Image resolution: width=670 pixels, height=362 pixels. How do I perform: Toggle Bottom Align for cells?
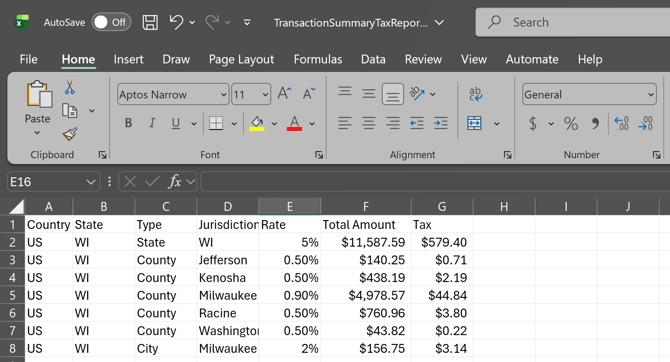pos(393,94)
